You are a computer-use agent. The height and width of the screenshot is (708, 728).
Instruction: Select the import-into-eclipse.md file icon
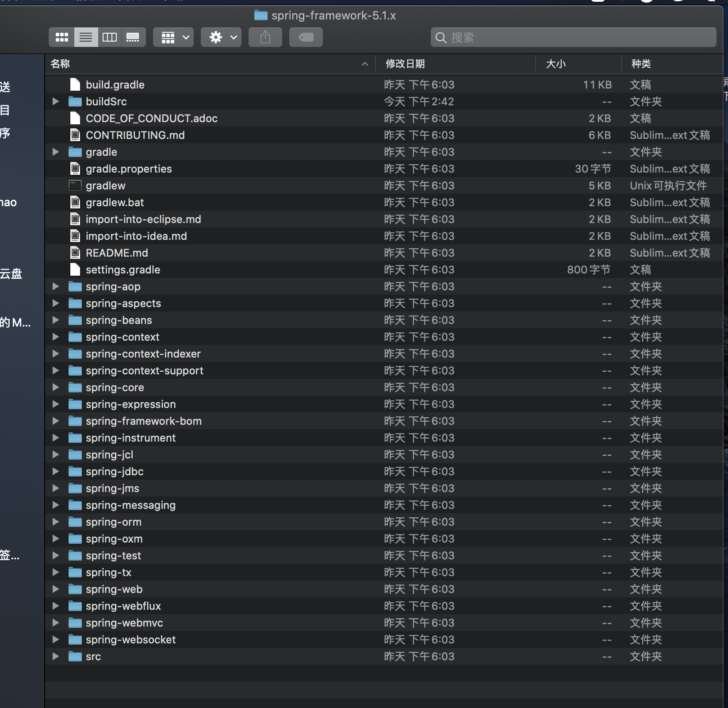click(75, 219)
